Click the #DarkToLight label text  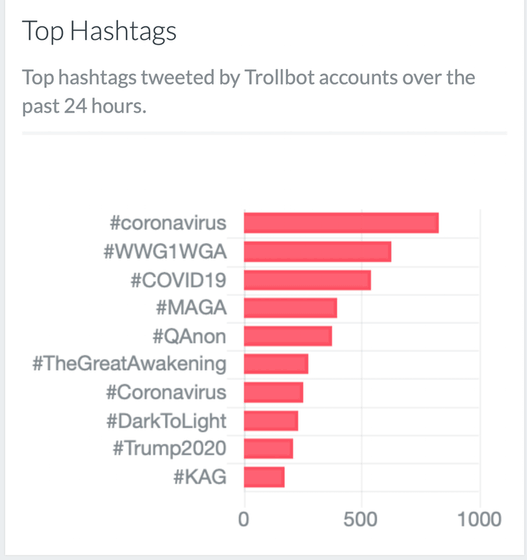pyautogui.click(x=166, y=421)
